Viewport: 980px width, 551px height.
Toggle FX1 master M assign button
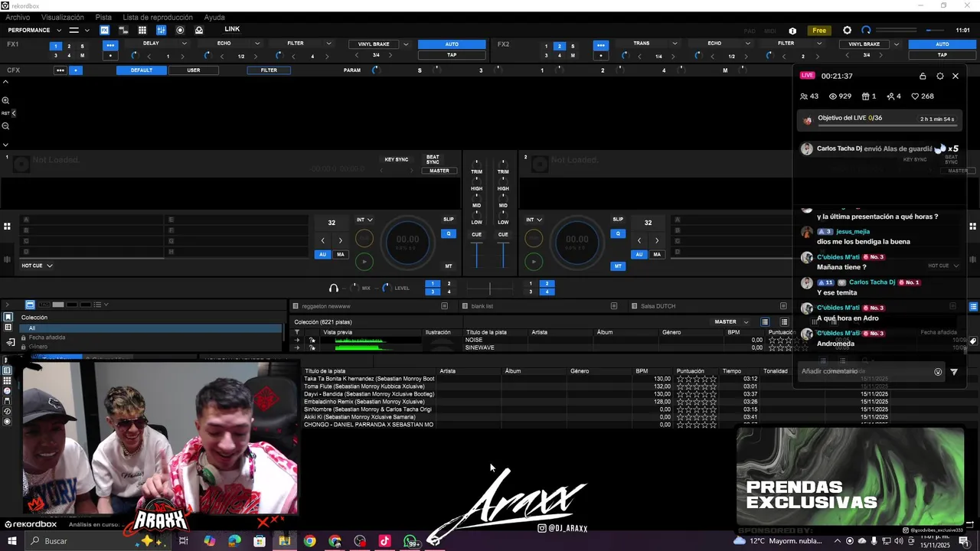(82, 55)
